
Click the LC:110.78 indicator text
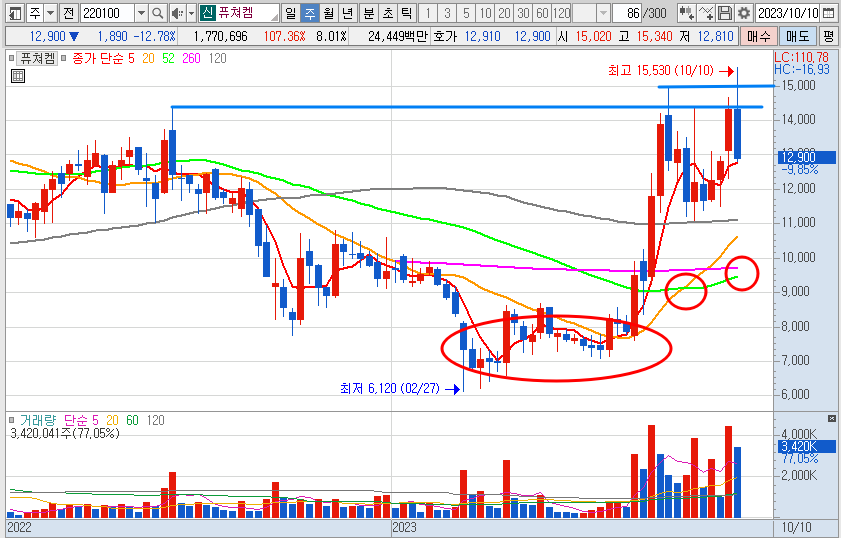(801, 57)
